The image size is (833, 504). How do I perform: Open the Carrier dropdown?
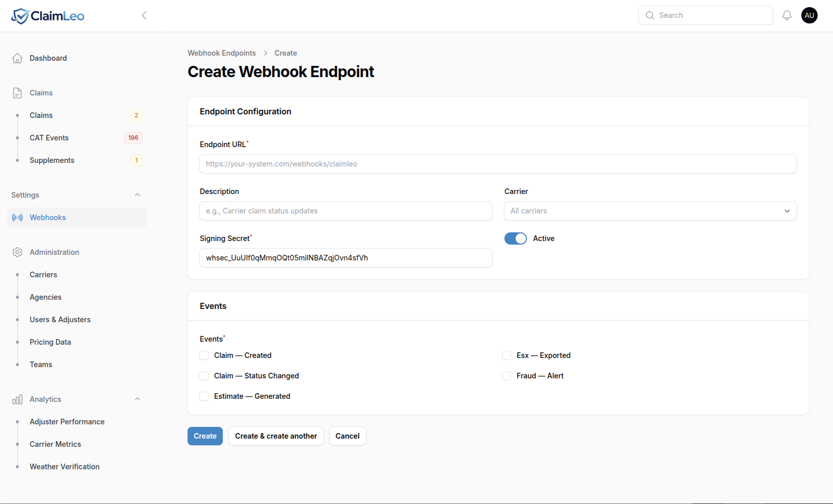650,210
